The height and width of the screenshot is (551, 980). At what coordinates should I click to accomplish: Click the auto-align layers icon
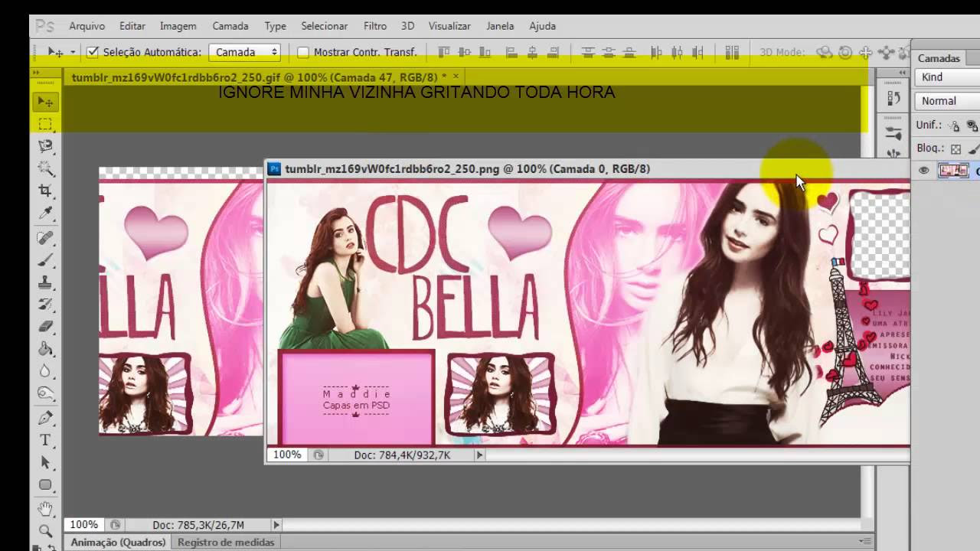click(x=732, y=52)
